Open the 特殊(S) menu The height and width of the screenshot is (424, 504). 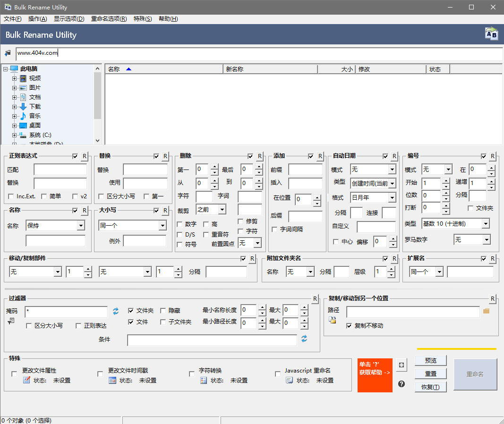coord(143,19)
